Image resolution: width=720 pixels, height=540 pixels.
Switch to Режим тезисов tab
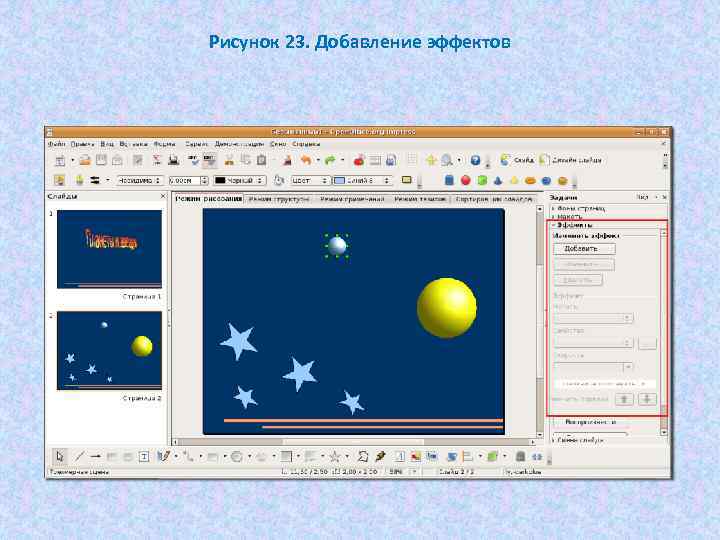pyautogui.click(x=420, y=199)
